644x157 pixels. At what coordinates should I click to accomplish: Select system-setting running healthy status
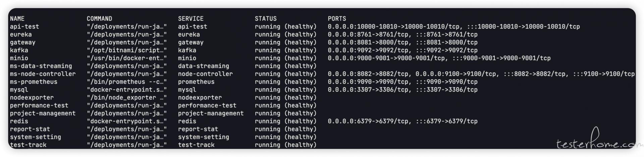285,137
